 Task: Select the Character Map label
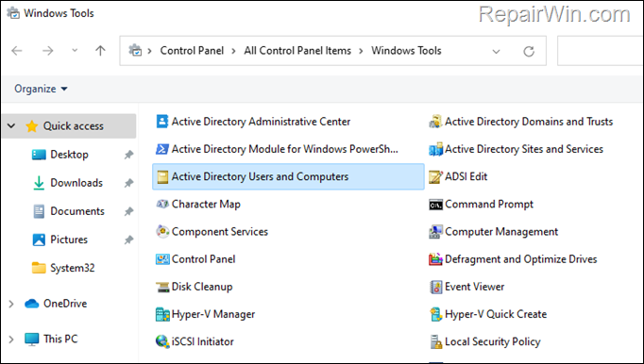click(x=206, y=205)
